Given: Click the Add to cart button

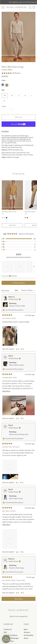Looking at the screenshot, I should (18, 117).
